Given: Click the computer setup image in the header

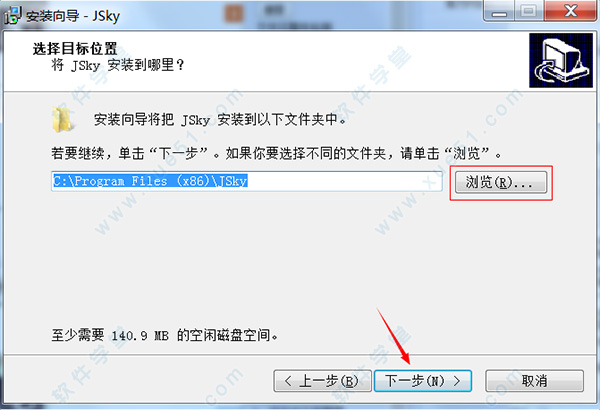Looking at the screenshot, I should coord(561,60).
